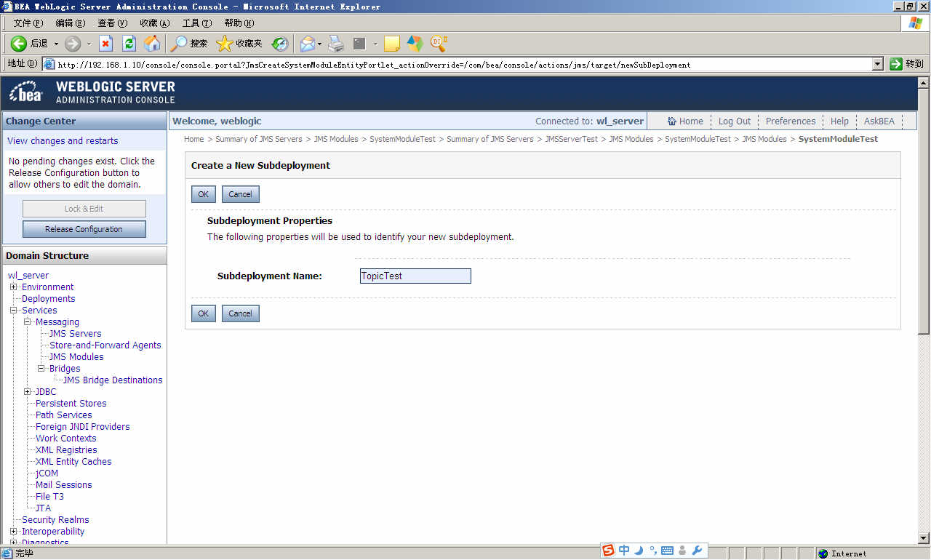The image size is (931, 560).
Task: Open the Back button history dropdown arrow
Action: [x=56, y=44]
